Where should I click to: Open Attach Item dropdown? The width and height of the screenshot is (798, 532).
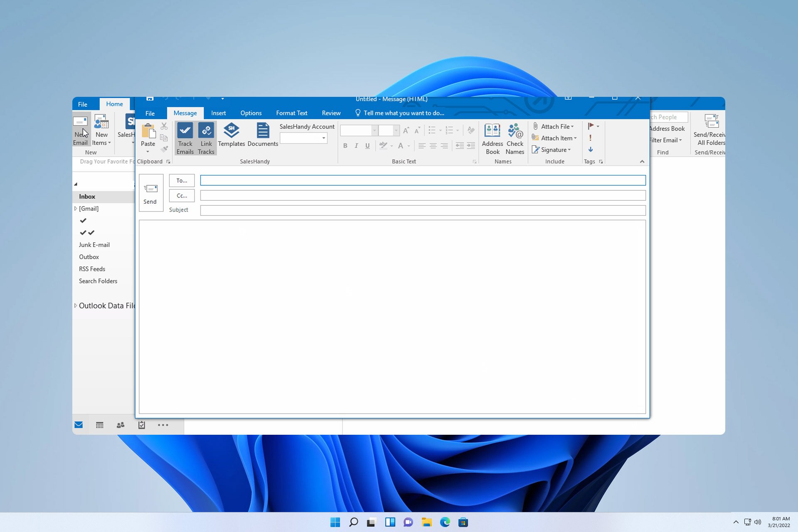(554, 138)
